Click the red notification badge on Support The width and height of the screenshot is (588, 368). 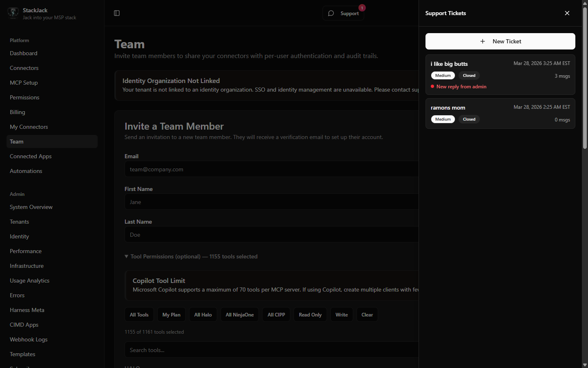click(x=362, y=8)
